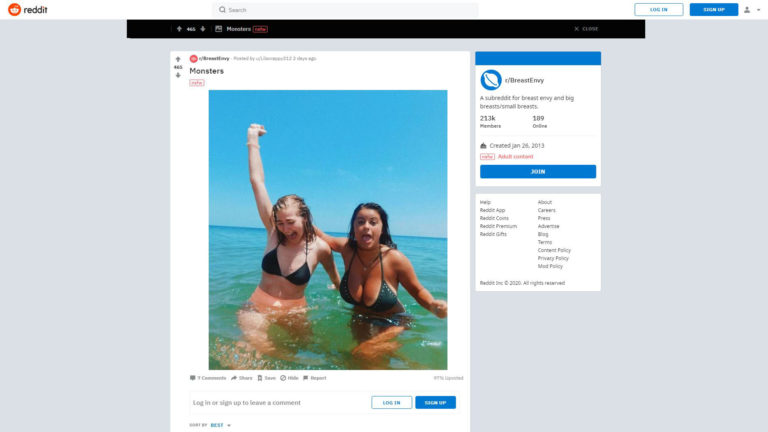
Task: Hide the post using Hide option
Action: tap(289, 378)
